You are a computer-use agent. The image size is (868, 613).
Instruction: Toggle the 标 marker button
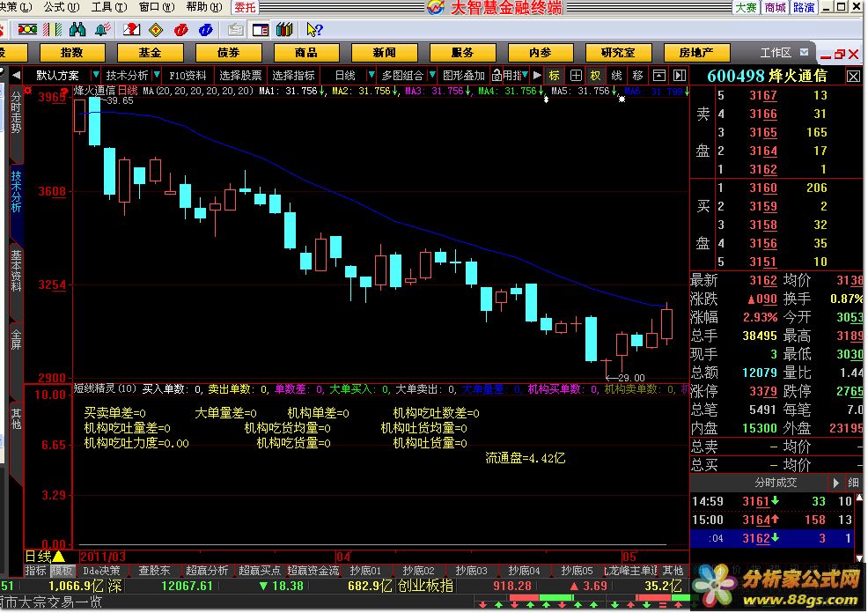(x=554, y=76)
